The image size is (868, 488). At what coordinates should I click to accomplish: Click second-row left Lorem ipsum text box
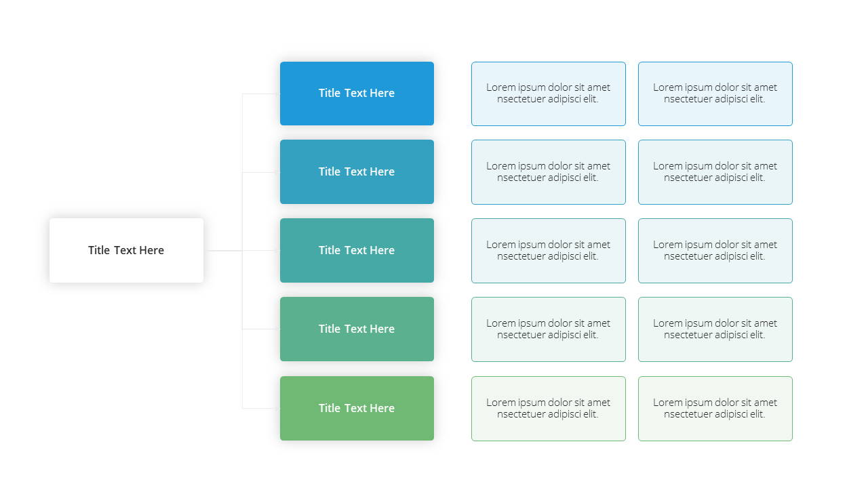click(549, 172)
